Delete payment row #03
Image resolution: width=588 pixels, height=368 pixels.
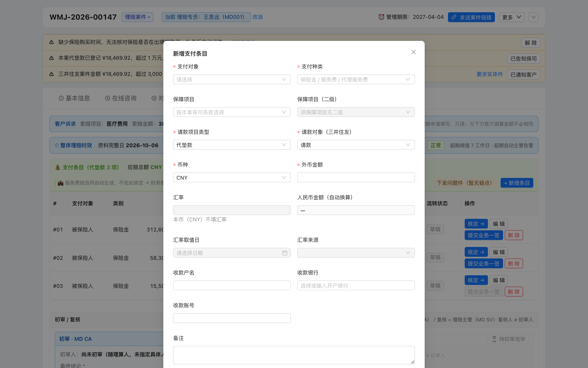[514, 292]
